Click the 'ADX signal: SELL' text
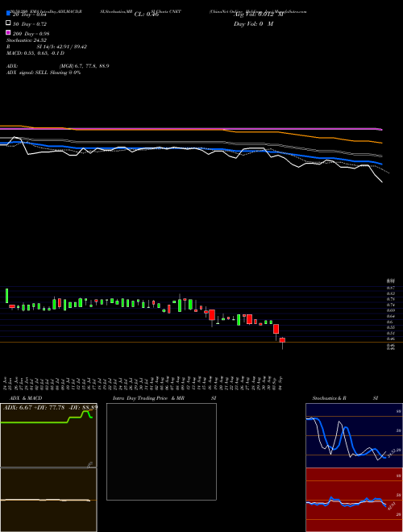The image size is (403, 532). click(x=27, y=73)
